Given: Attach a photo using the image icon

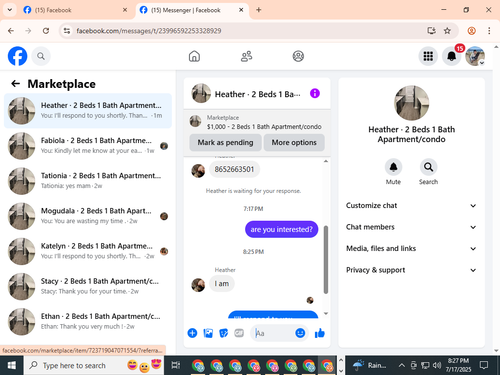Looking at the screenshot, I should point(208,333).
